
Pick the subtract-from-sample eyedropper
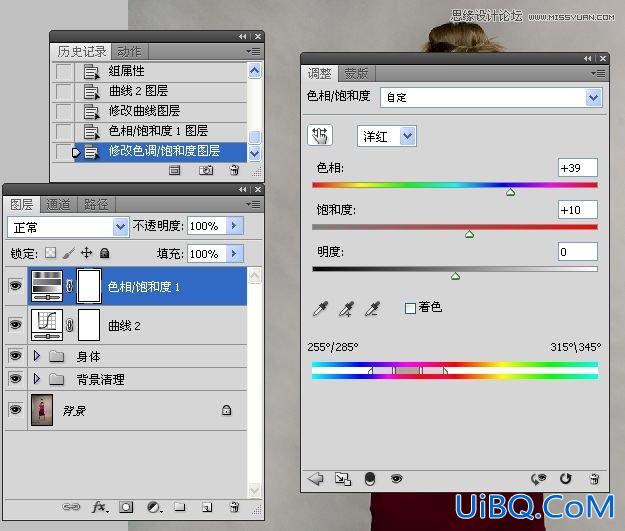373,309
